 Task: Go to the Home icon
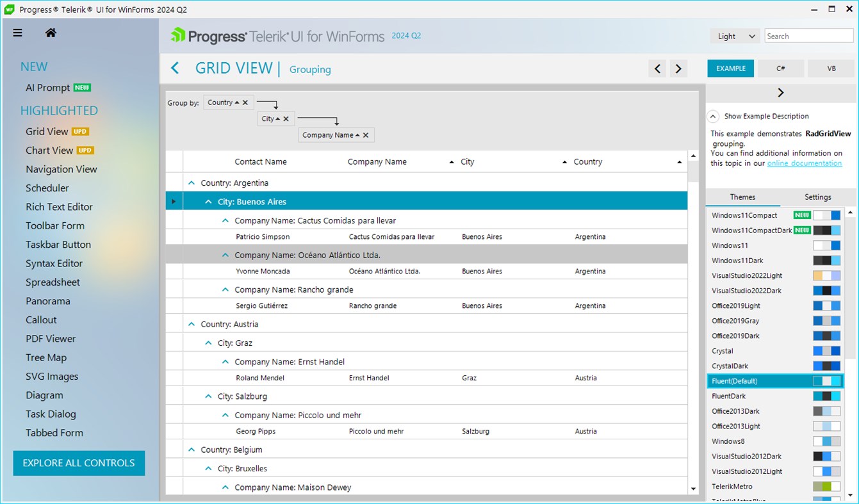pos(51,33)
